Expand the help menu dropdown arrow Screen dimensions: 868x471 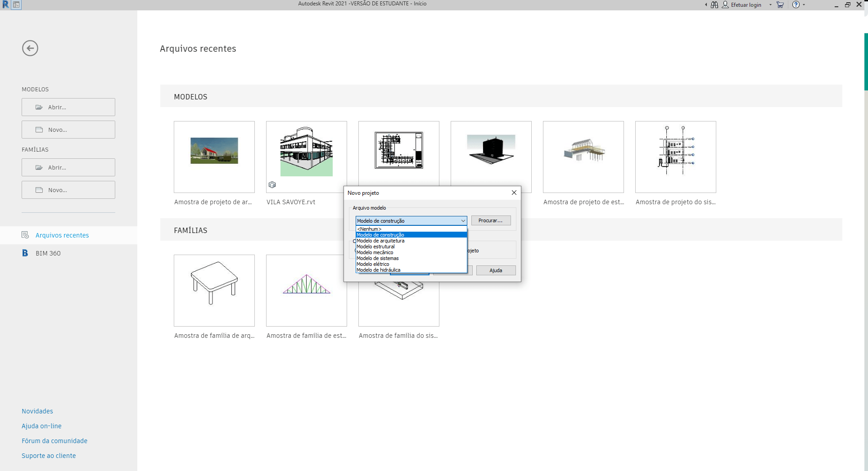(x=805, y=4)
